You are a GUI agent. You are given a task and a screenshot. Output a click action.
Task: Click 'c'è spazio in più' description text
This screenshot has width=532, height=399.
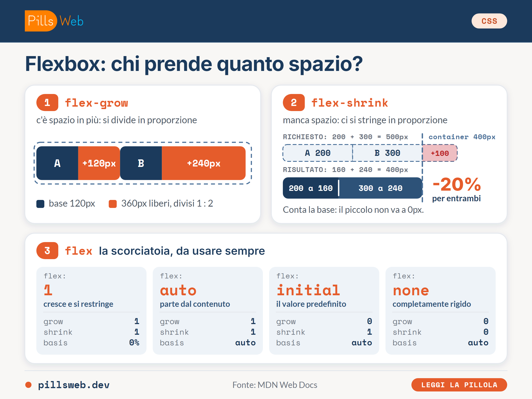pos(117,120)
